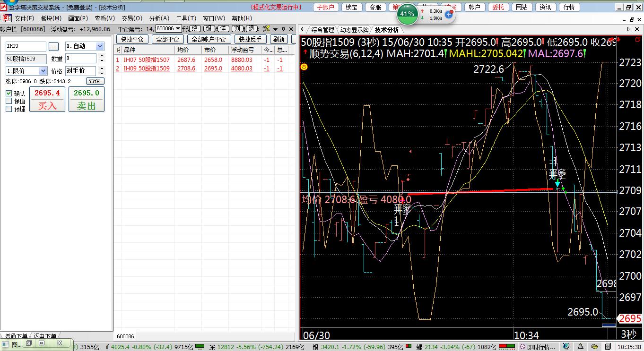This screenshot has height=351, width=644.
Task: Click the 价格 input showing 对手价
Action: point(81,71)
